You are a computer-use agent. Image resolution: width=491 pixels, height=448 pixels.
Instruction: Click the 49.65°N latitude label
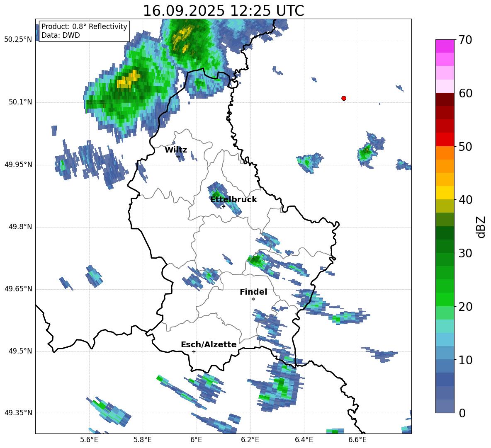18,289
